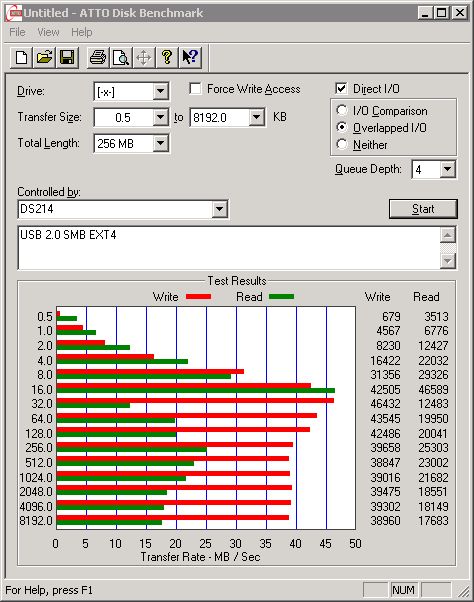
Task: Save results with floppy disk icon
Action: (67, 58)
